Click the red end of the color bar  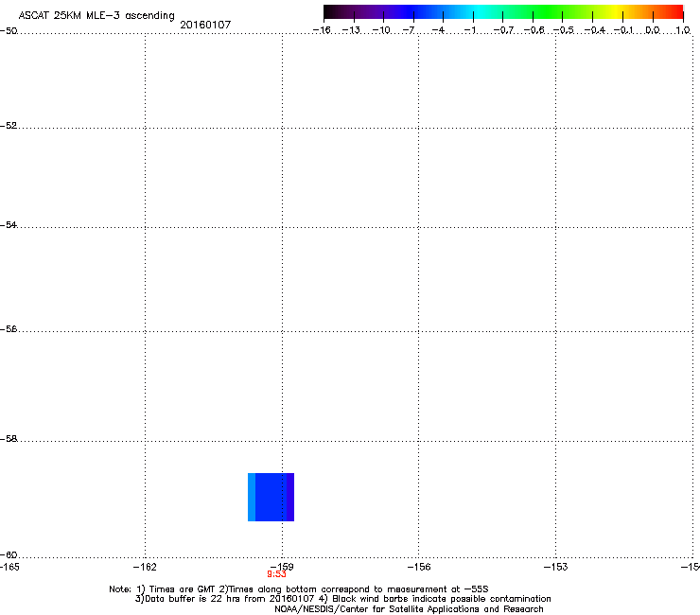tap(674, 12)
